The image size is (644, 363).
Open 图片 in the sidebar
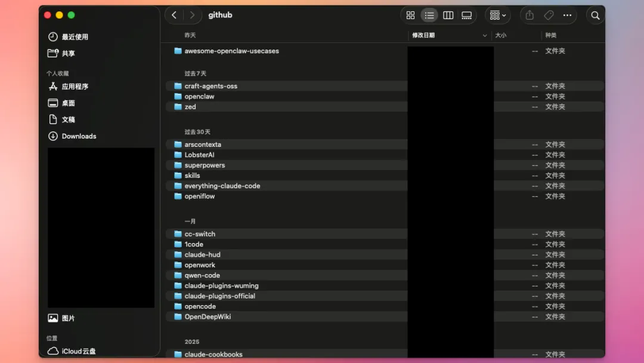coord(61,318)
